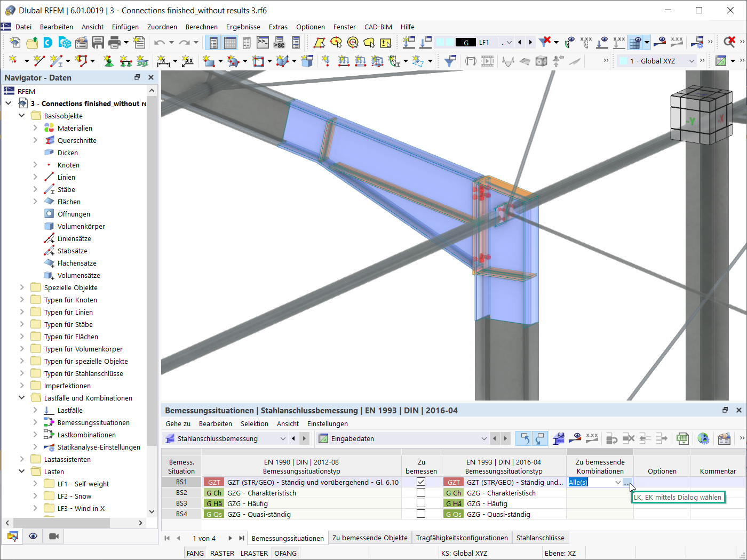
Task: Click the new nodal support icon
Action: tap(108, 61)
